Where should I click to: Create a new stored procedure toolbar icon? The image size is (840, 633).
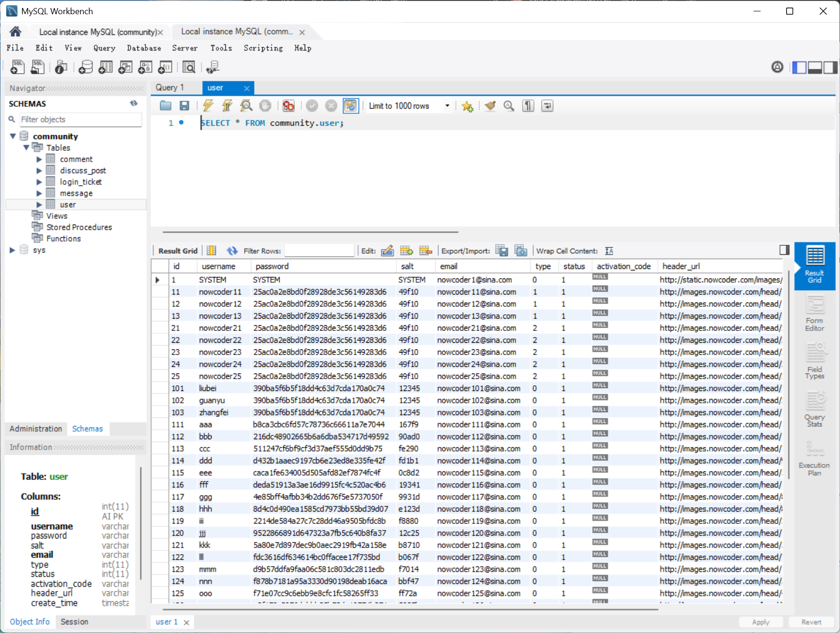tap(145, 67)
